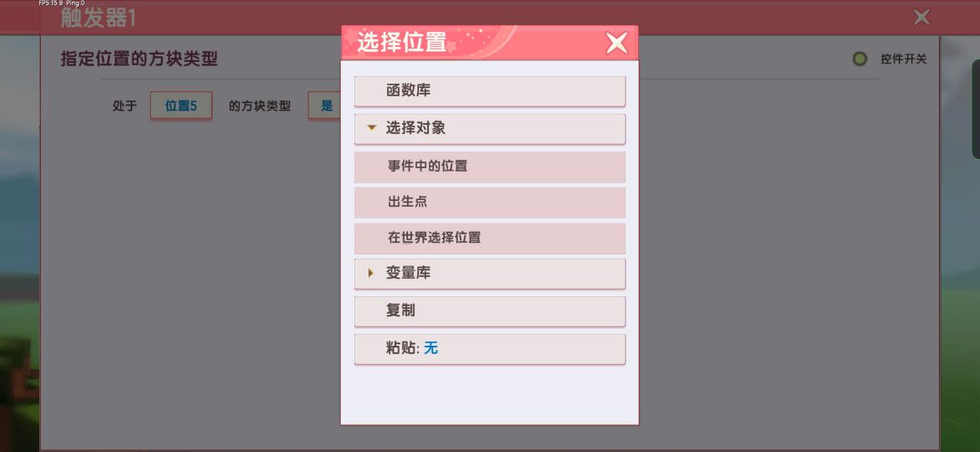Open the 函数库 function library

coord(489,91)
